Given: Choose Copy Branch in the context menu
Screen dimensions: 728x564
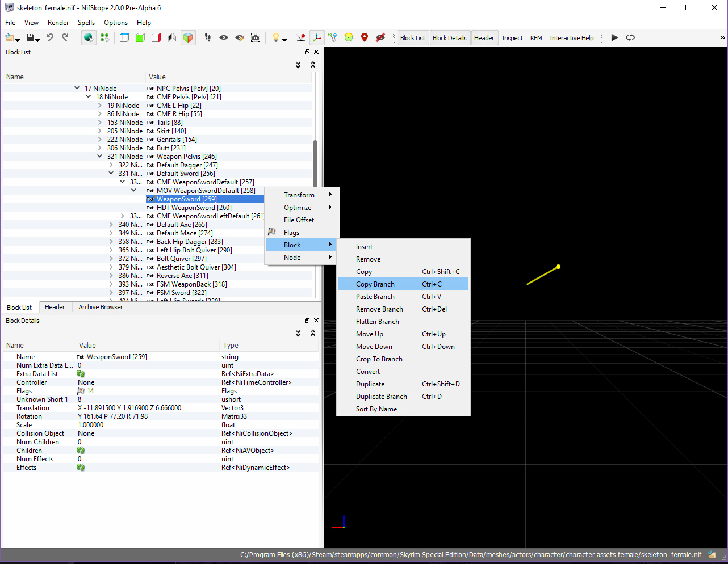Looking at the screenshot, I should coord(403,284).
